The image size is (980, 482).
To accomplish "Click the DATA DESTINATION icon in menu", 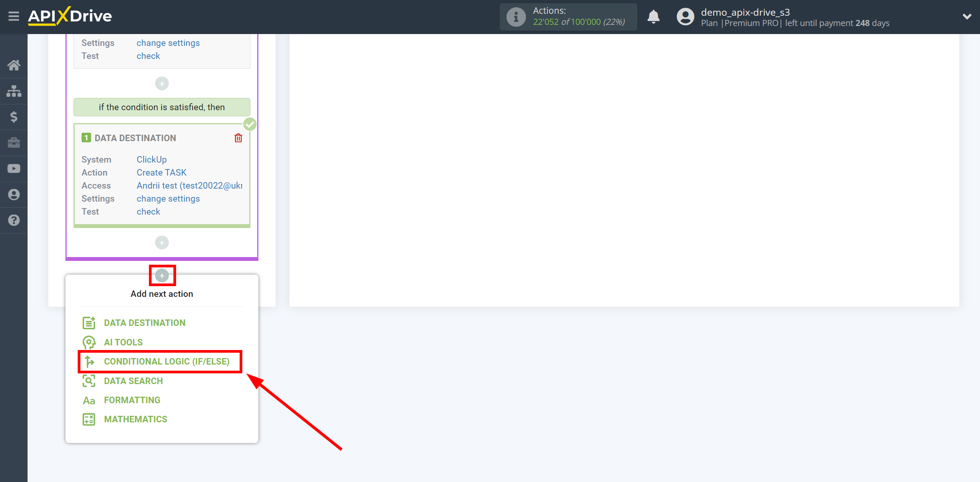I will click(89, 322).
